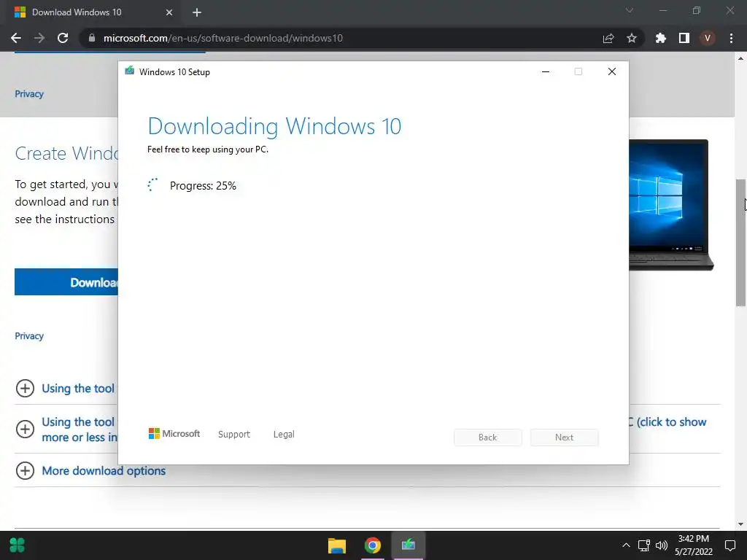Click the Chrome forward arrow
This screenshot has height=560, width=747.
[39, 38]
